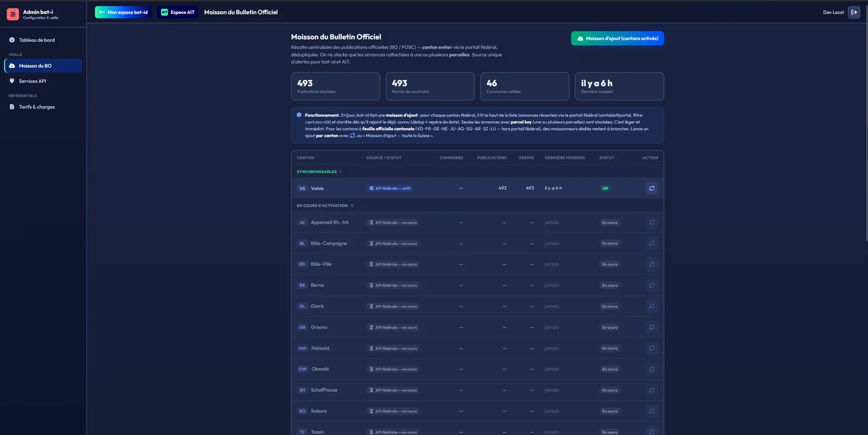Click the OK status badge for Valais
The image size is (868, 435).
pyautogui.click(x=605, y=189)
